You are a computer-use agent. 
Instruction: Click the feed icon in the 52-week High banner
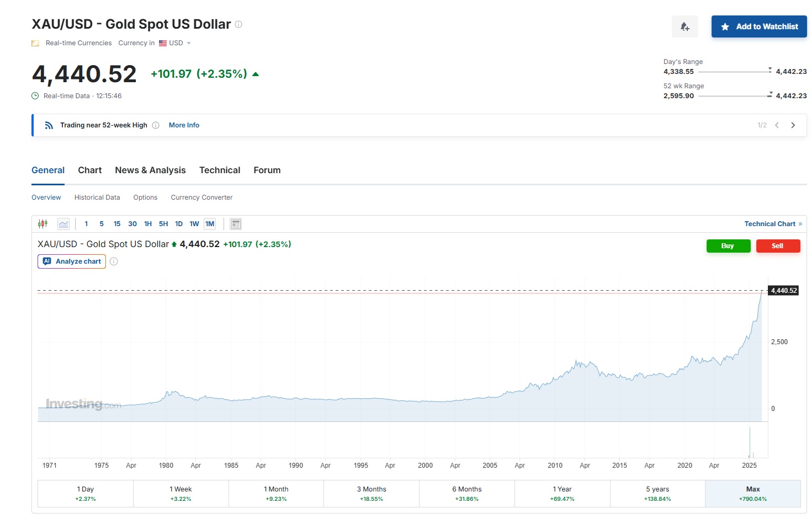[49, 125]
